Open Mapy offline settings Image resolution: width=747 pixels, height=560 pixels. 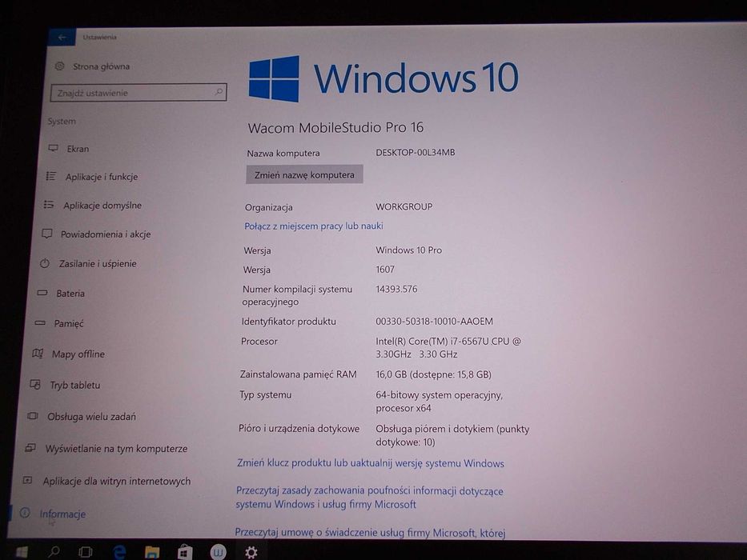click(x=78, y=354)
